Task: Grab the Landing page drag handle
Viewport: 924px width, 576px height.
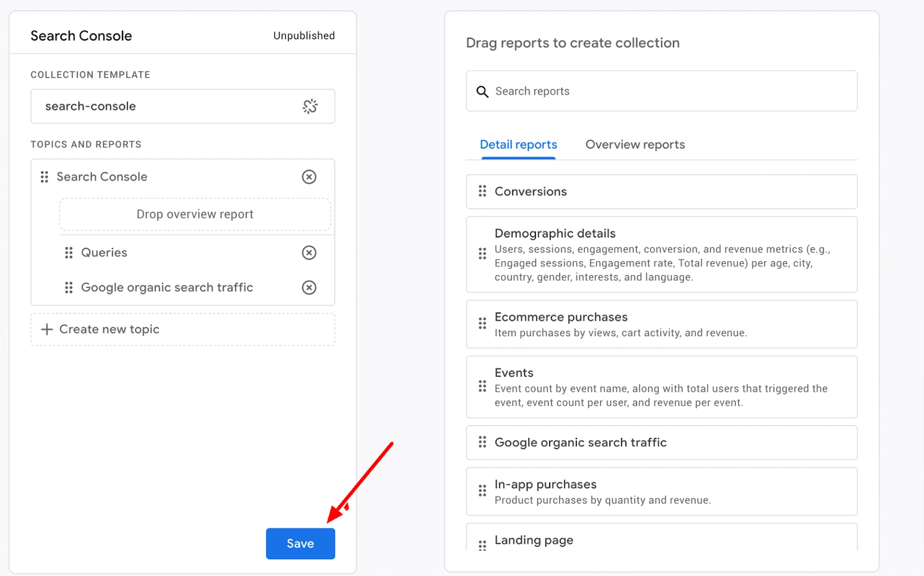Action: pos(482,545)
